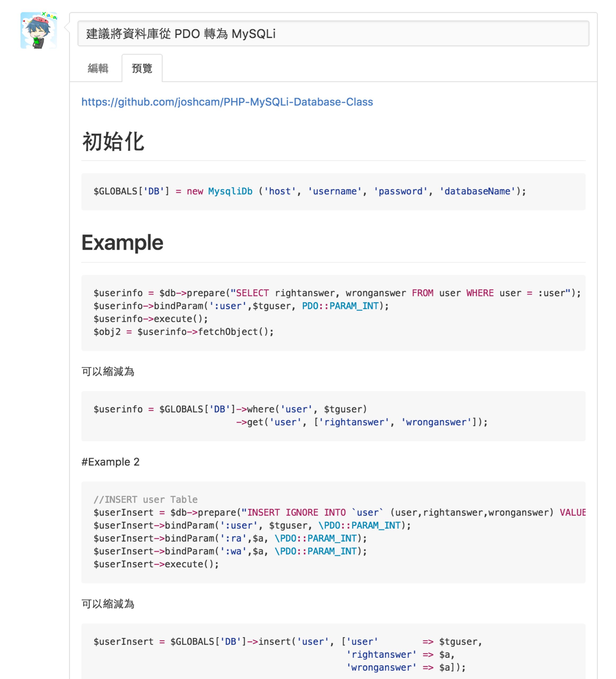Click the first 可以縮減為 paragraph
The height and width of the screenshot is (679, 616).
(x=108, y=372)
